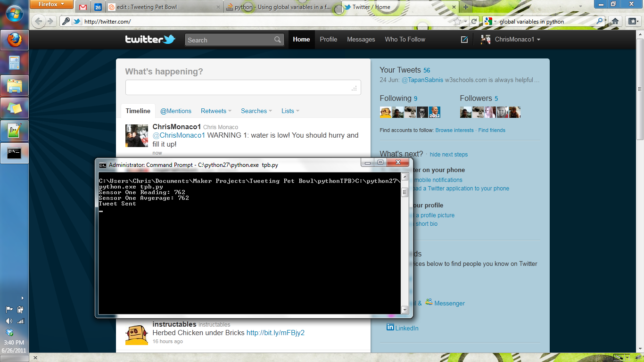Click the Firefox taskbar icon
This screenshot has height=362, width=644.
[x=15, y=40]
